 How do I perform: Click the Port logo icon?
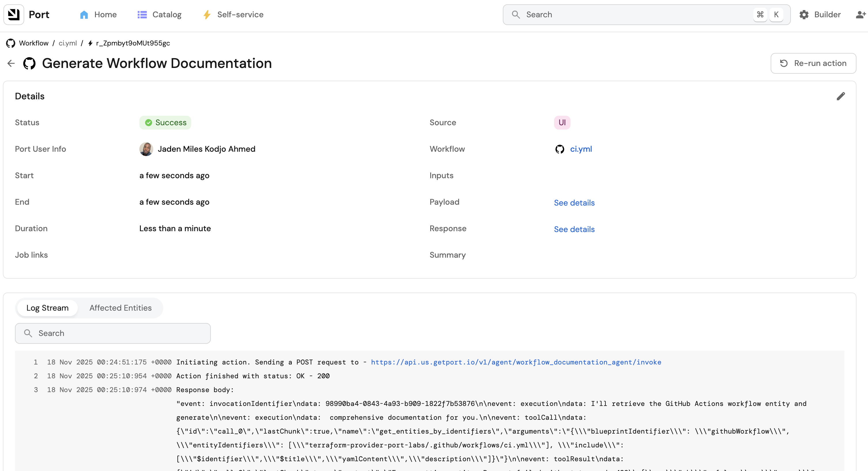(x=14, y=14)
